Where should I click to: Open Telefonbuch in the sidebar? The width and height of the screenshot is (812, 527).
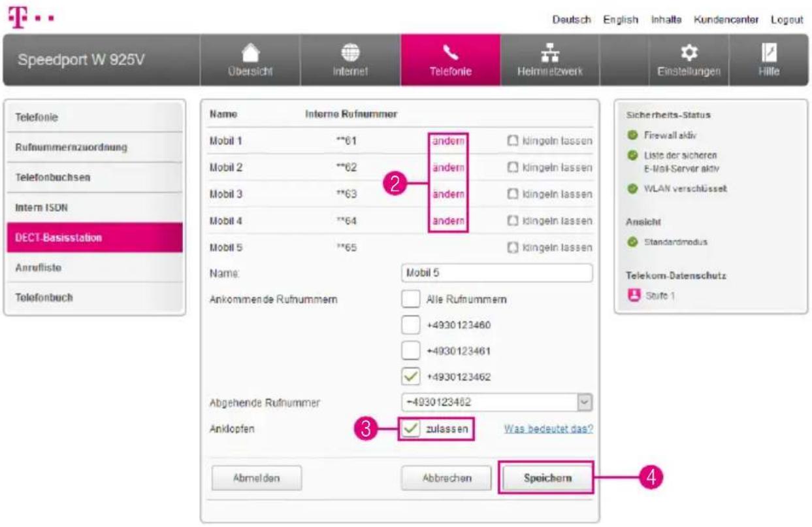tap(95, 297)
